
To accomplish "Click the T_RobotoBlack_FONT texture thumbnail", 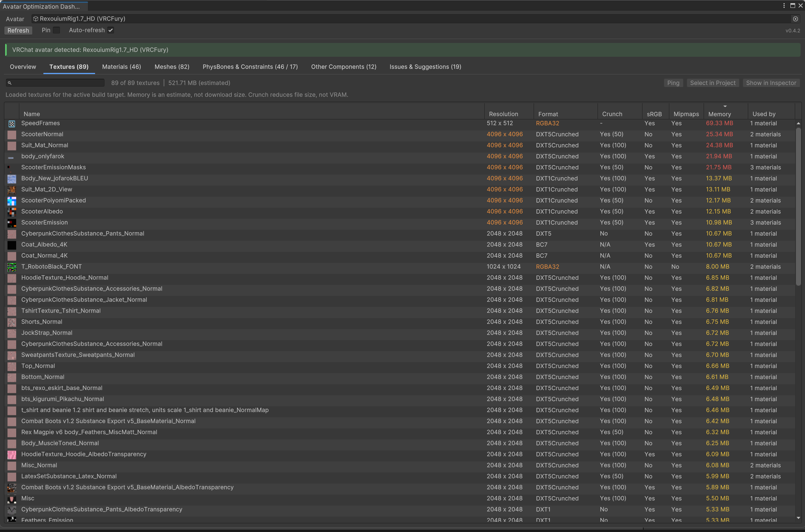I will pos(12,267).
